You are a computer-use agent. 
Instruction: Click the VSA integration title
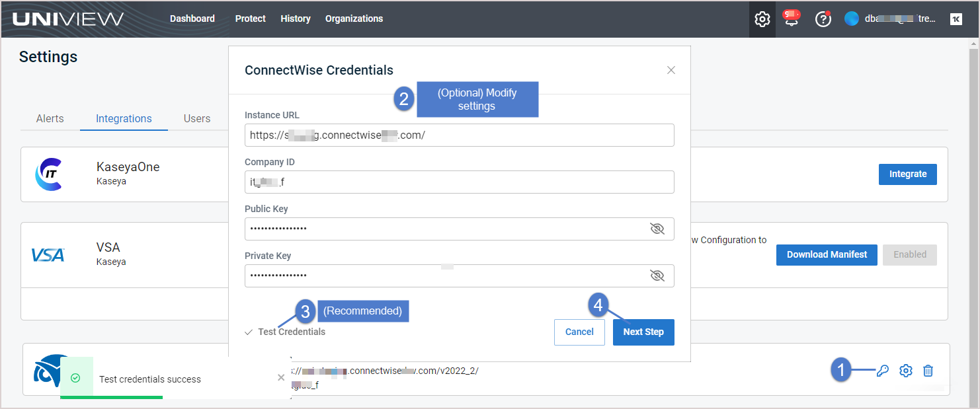coord(108,248)
